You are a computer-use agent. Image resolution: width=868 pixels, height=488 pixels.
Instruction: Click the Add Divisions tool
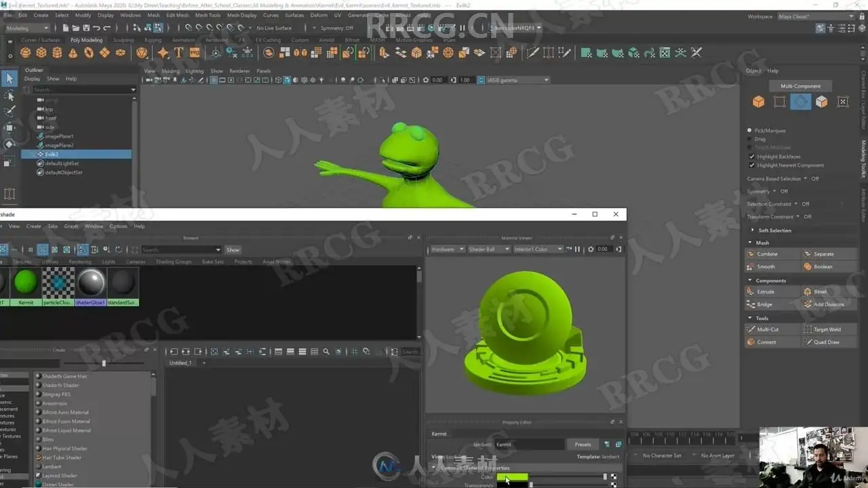[x=829, y=304]
